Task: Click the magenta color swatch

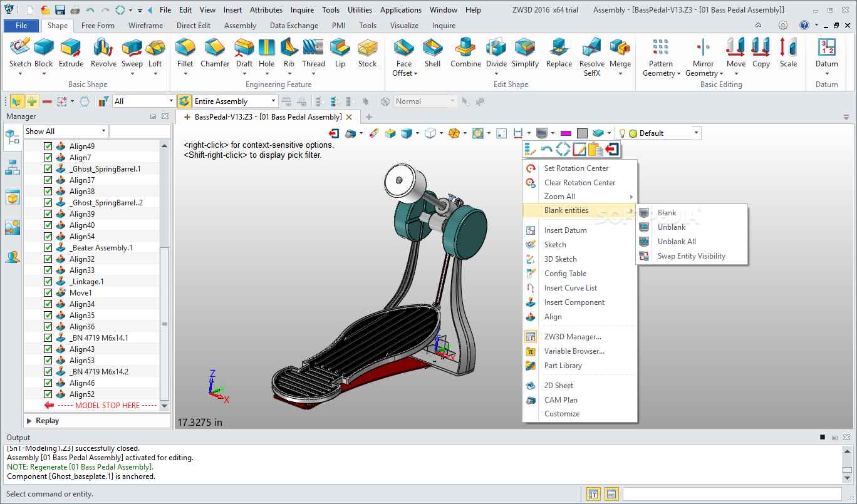Action: [566, 133]
